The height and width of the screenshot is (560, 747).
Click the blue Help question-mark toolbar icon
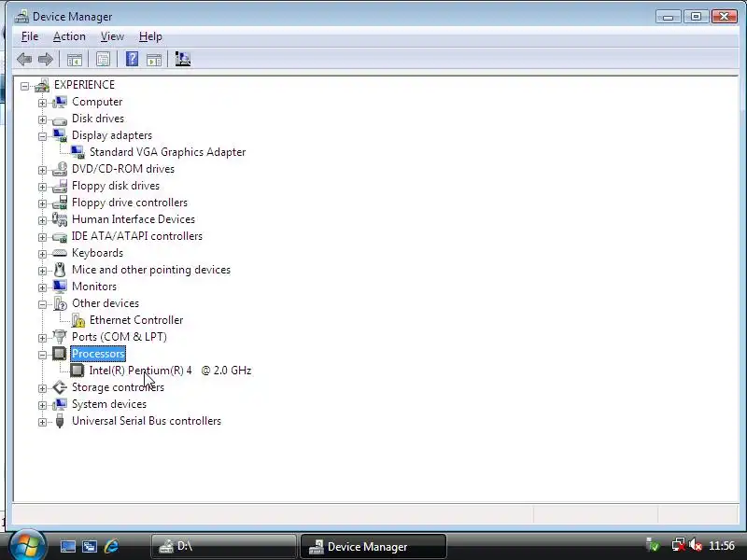pyautogui.click(x=132, y=59)
